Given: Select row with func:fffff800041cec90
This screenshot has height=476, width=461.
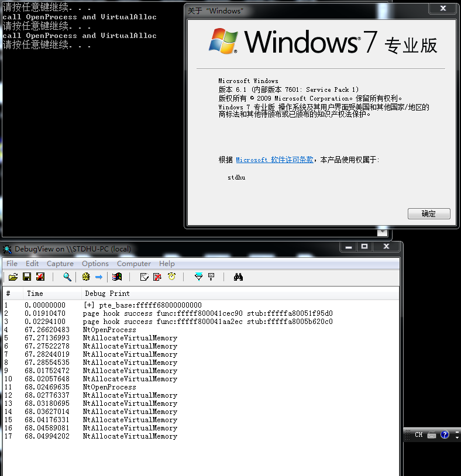Looking at the screenshot, I should pos(201,313).
